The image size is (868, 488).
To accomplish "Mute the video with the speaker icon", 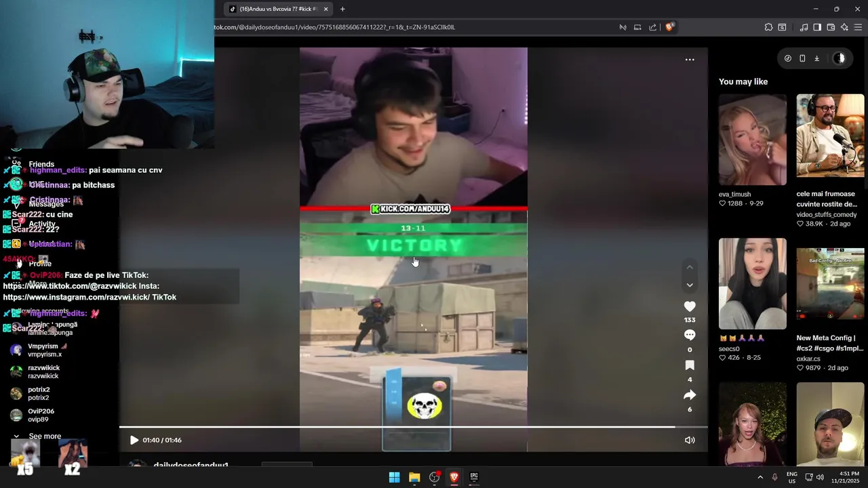I will pyautogui.click(x=690, y=440).
